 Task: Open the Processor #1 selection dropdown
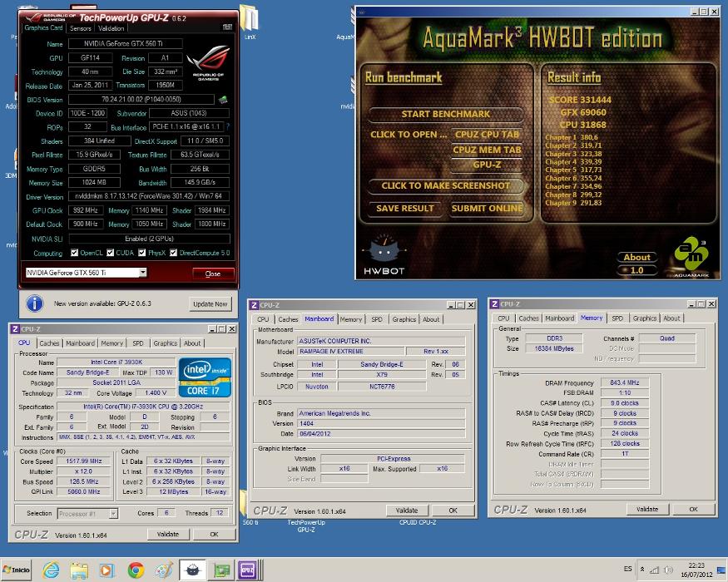click(x=113, y=514)
